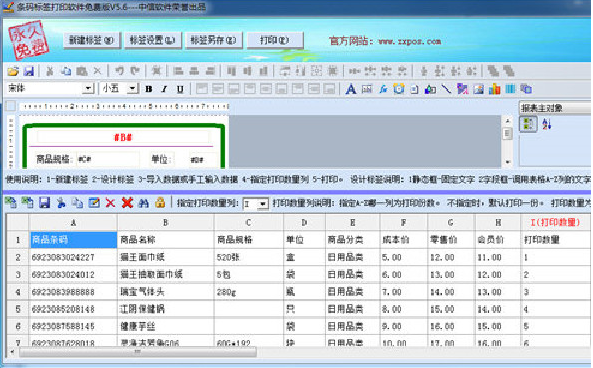Click the 打印 button
The height and width of the screenshot is (368, 593).
coord(275,40)
